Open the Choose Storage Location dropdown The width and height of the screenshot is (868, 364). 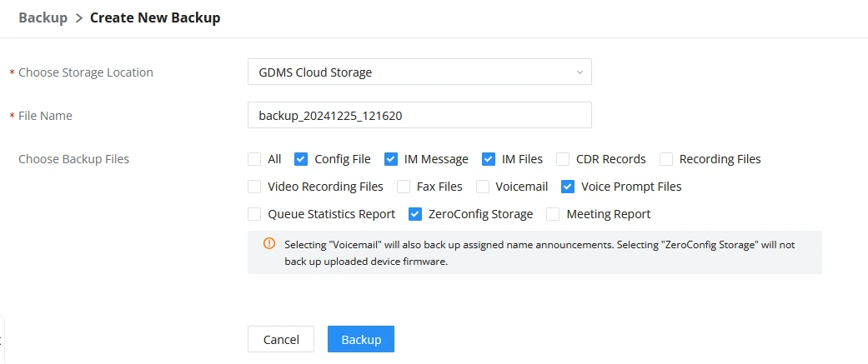coord(419,72)
